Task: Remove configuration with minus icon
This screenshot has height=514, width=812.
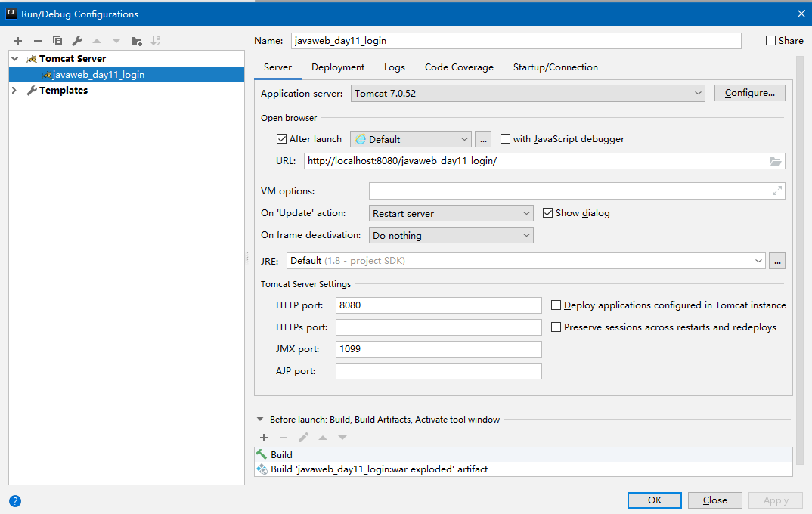Action: pyautogui.click(x=38, y=41)
